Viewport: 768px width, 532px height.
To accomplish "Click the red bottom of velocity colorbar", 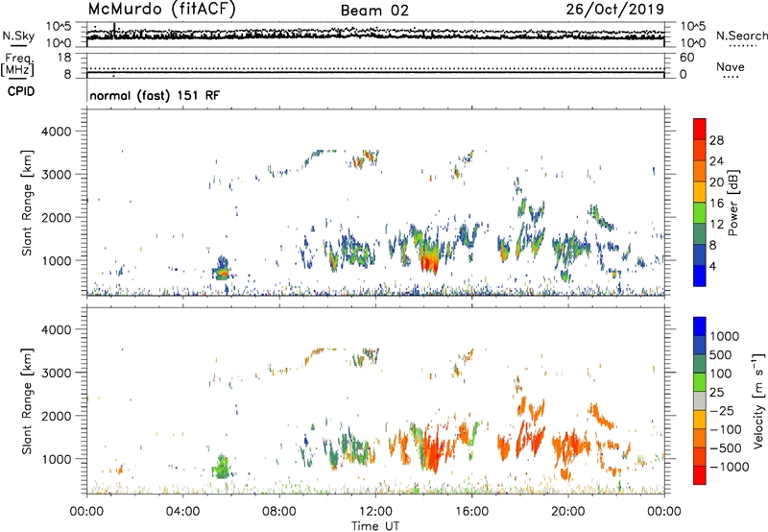I will coord(700,475).
